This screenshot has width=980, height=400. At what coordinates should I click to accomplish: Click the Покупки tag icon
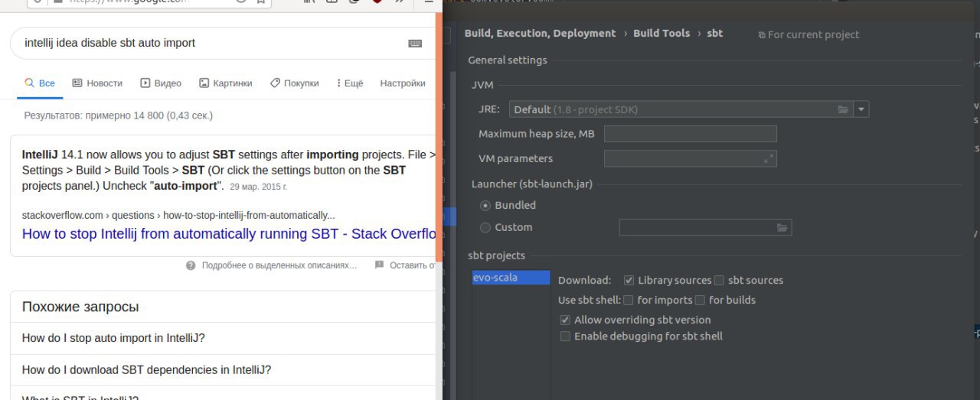coord(275,83)
